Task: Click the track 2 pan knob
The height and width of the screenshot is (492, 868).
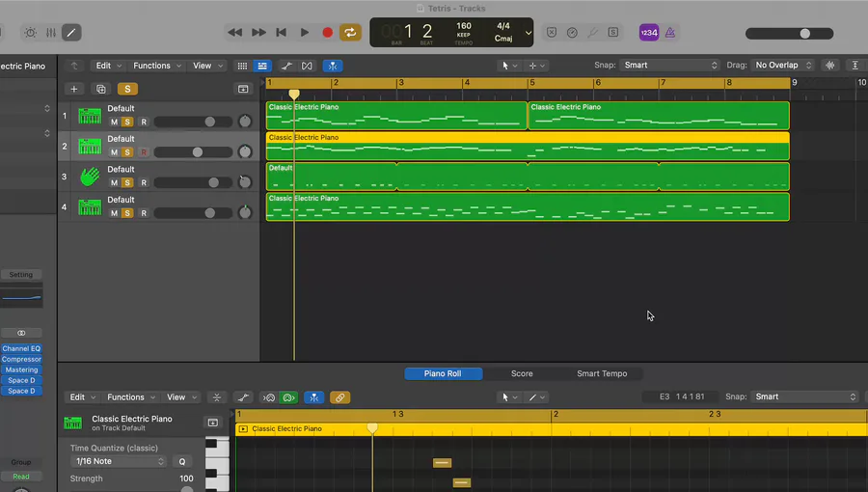Action: [x=245, y=151]
